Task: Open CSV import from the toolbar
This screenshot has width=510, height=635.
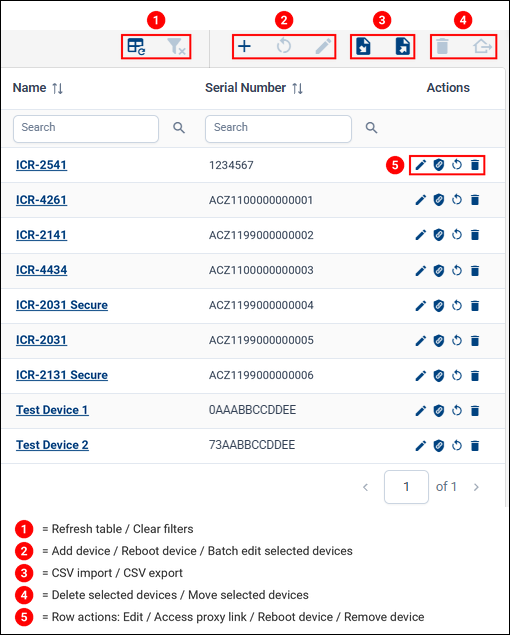Action: [363, 46]
